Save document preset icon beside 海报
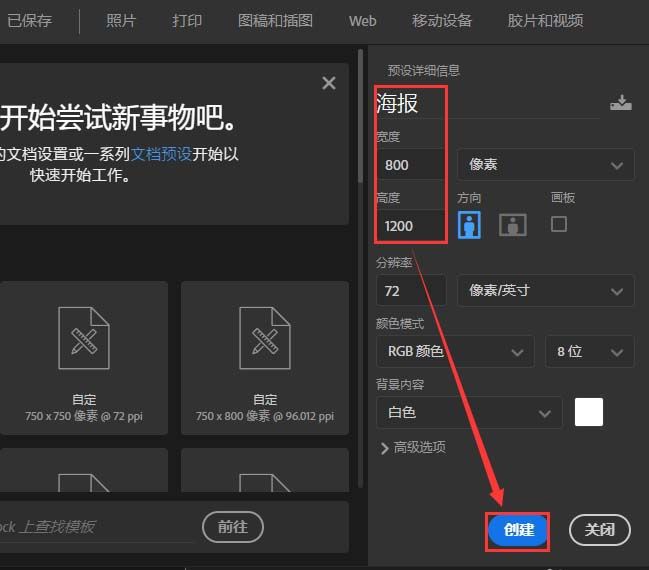Screen dimensions: 649x570 621,103
